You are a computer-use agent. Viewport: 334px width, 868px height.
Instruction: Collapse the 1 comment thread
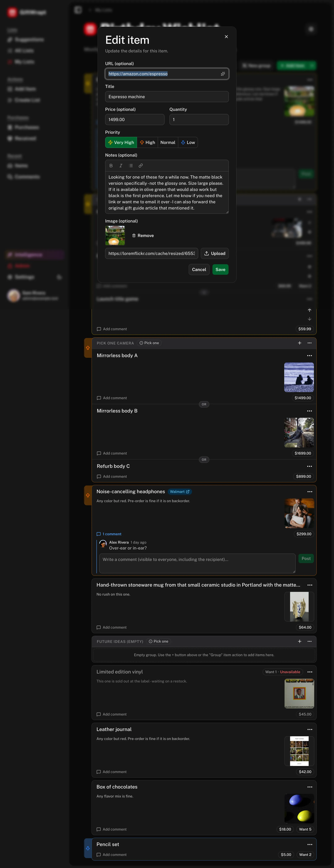pos(109,534)
